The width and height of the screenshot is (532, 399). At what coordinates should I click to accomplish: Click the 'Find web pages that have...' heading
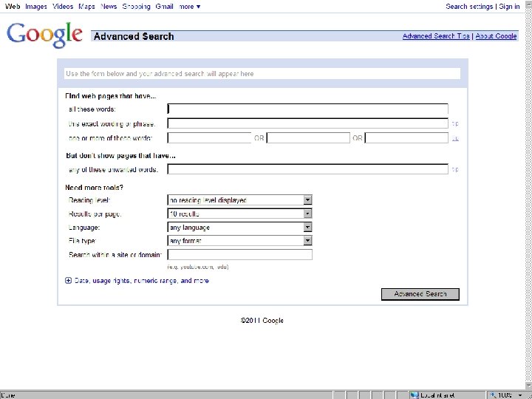click(x=111, y=96)
